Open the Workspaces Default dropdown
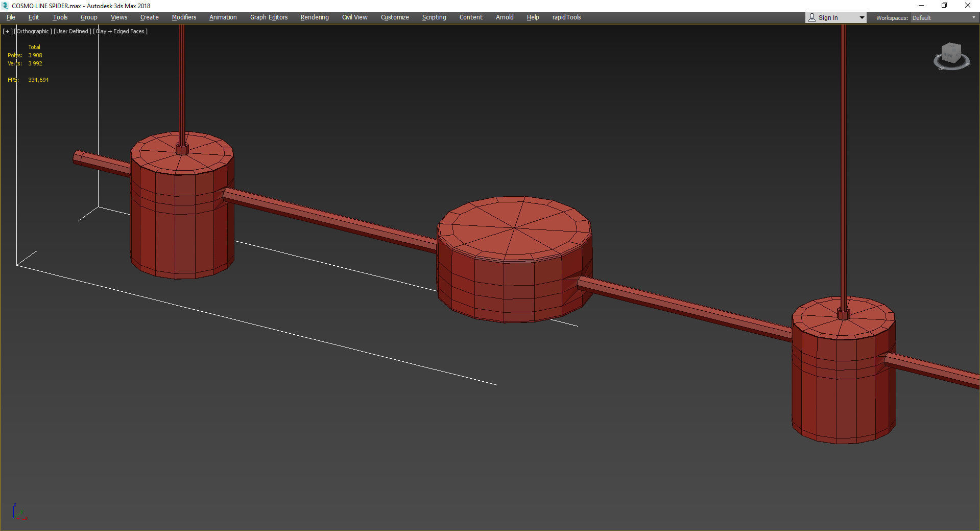 [x=944, y=18]
